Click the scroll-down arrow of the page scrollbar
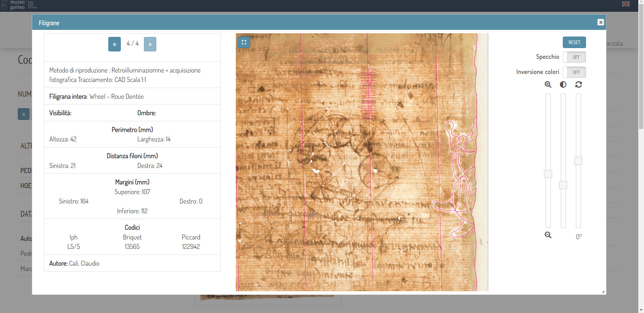 (x=641, y=310)
